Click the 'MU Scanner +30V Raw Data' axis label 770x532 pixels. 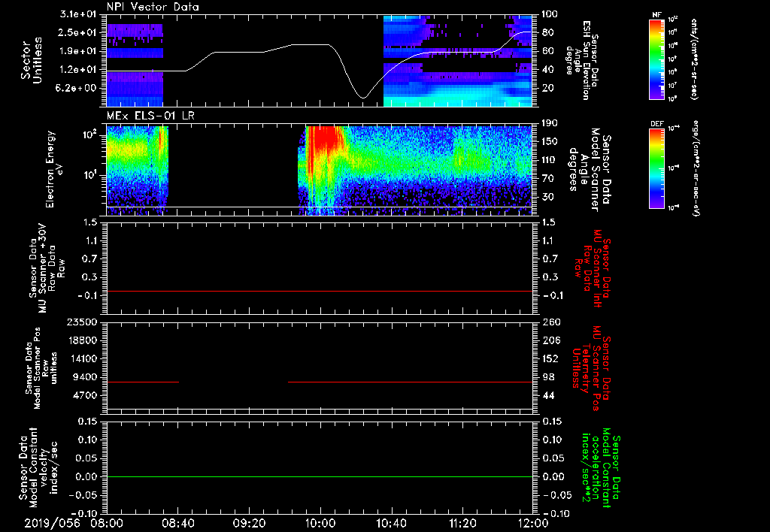47,268
